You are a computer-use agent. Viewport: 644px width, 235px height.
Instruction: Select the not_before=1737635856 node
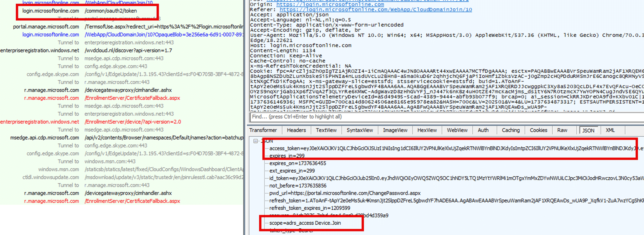[298, 185]
